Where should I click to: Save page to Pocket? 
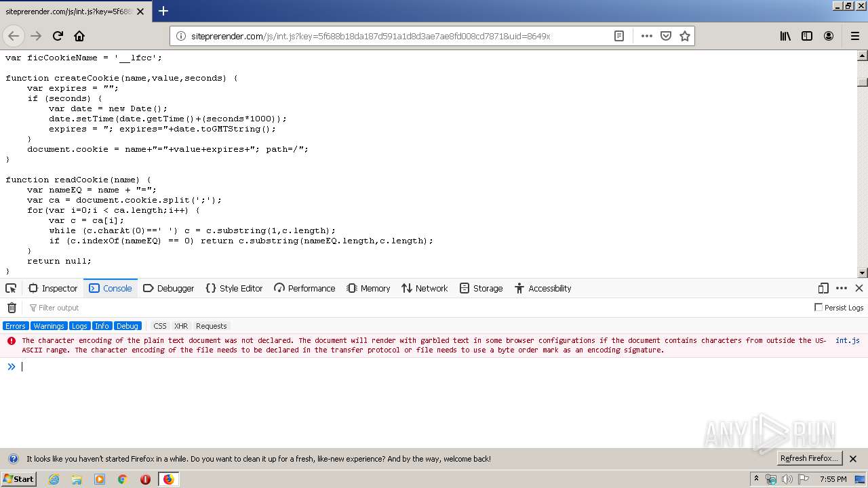[666, 36]
